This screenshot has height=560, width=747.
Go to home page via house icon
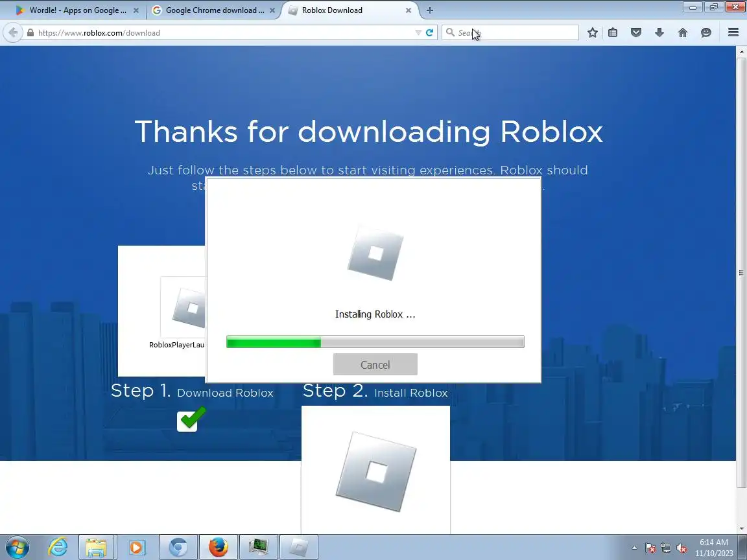[x=683, y=32]
